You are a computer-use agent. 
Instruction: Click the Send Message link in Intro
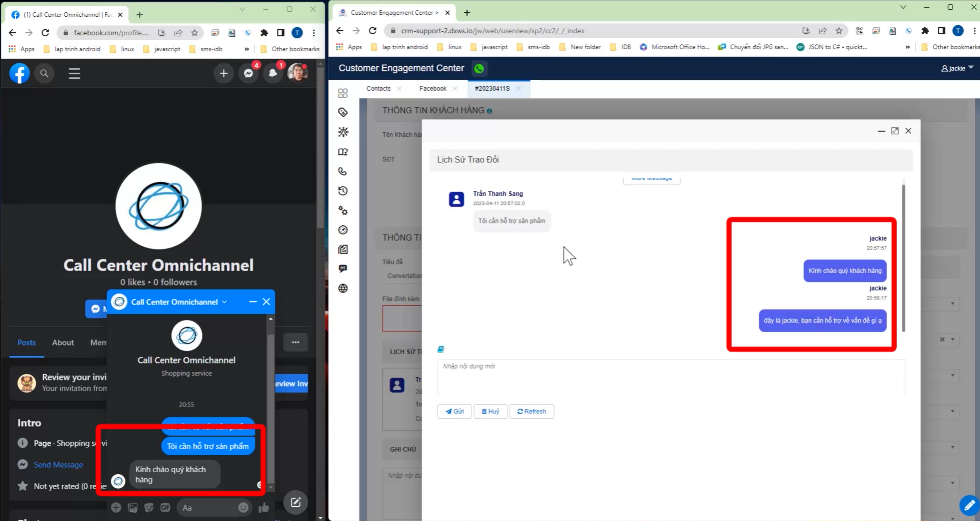[x=58, y=465]
